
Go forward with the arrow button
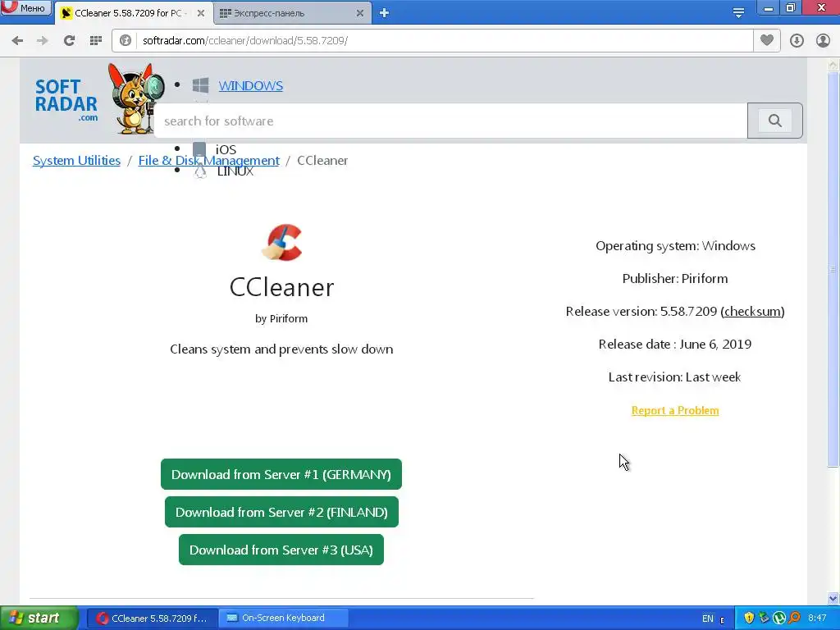[43, 41]
